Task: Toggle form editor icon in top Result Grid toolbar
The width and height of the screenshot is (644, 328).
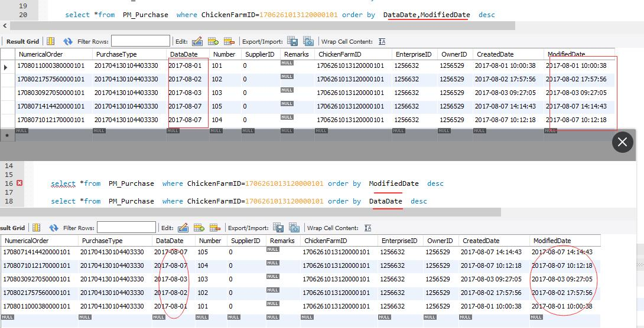Action: point(51,41)
